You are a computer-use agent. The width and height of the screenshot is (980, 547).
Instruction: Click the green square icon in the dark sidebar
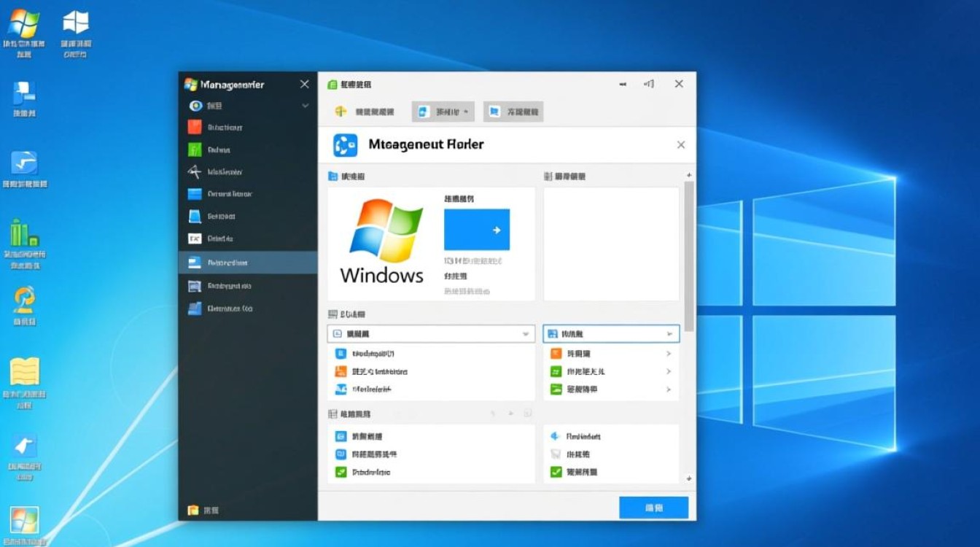coord(195,150)
